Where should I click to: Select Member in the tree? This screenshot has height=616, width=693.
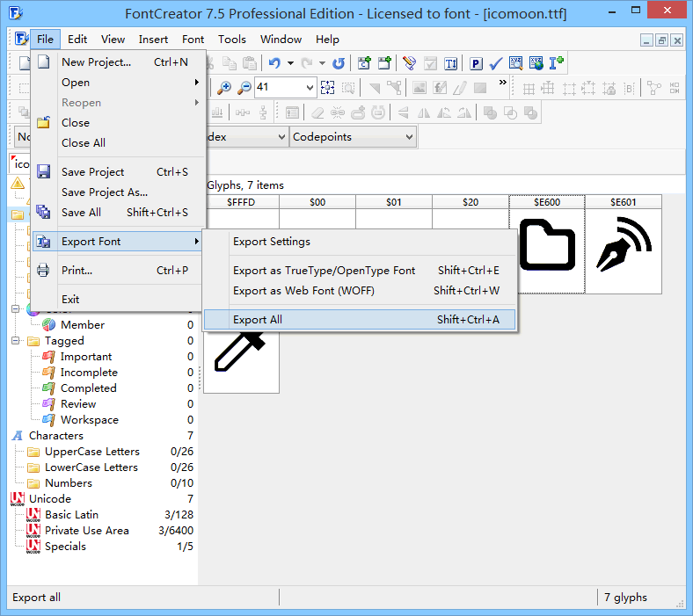[83, 325]
